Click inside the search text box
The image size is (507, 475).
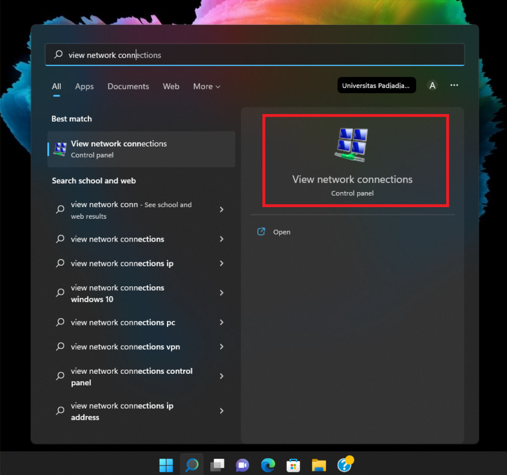[x=255, y=55]
